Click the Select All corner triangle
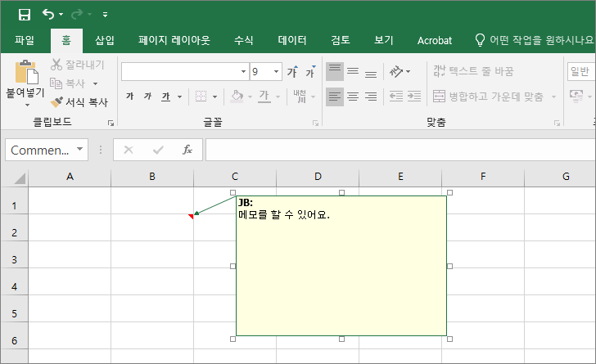Viewport: 596px width, 364px height. click(20, 178)
